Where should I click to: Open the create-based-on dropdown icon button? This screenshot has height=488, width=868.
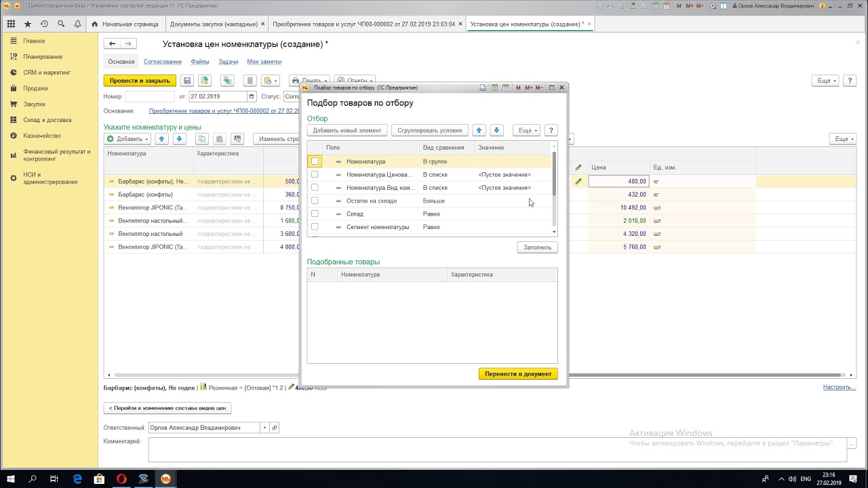point(271,81)
